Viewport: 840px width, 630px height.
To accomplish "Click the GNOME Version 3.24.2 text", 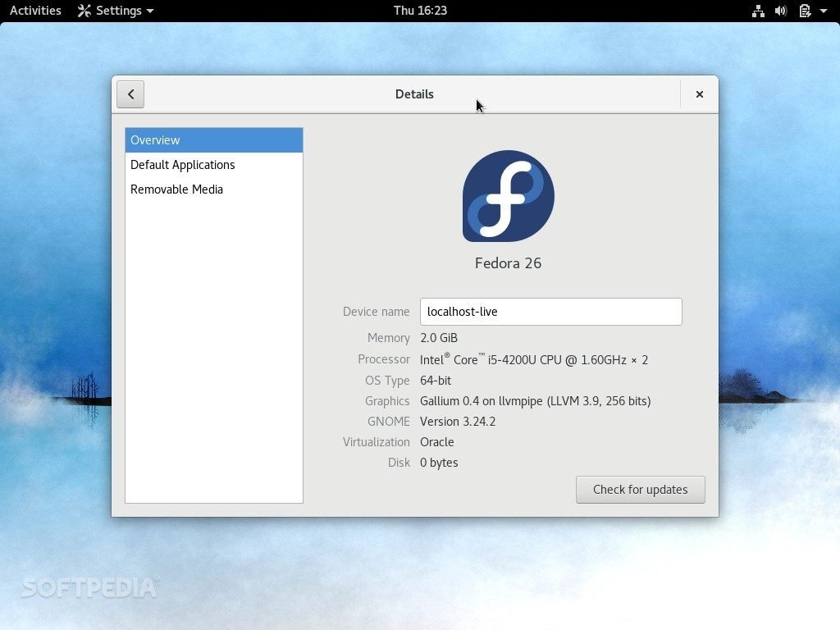I will coord(458,422).
